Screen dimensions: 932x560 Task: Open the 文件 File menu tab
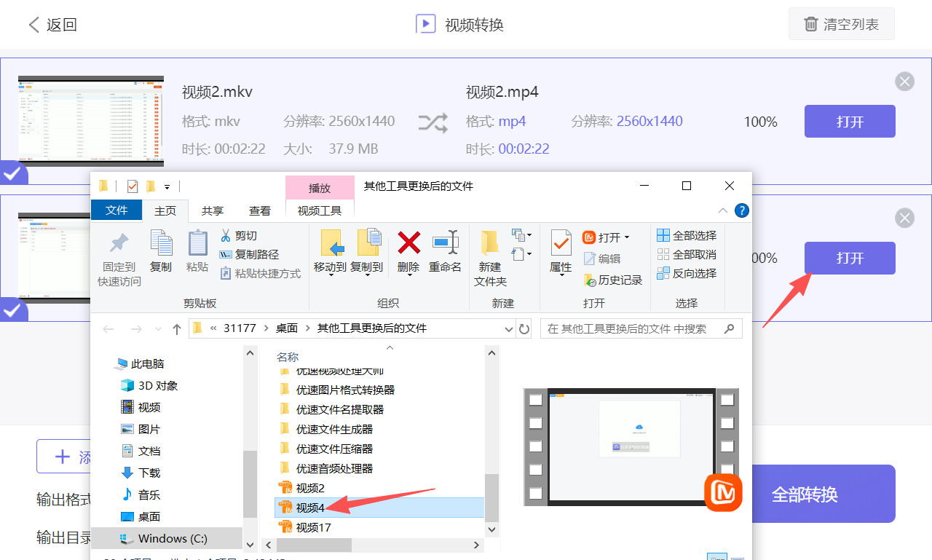click(116, 210)
